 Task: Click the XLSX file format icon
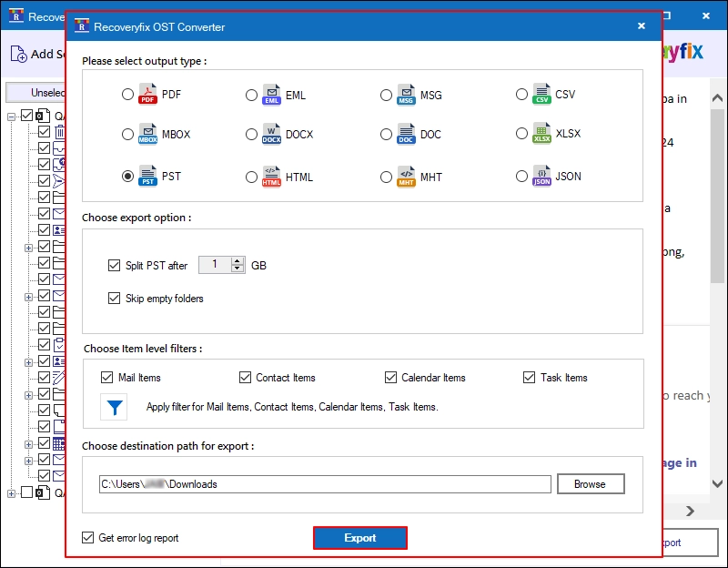click(x=541, y=133)
